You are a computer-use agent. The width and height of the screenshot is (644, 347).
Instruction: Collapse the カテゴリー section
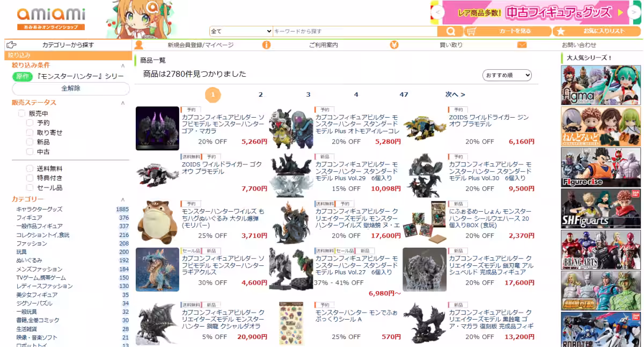122,199
